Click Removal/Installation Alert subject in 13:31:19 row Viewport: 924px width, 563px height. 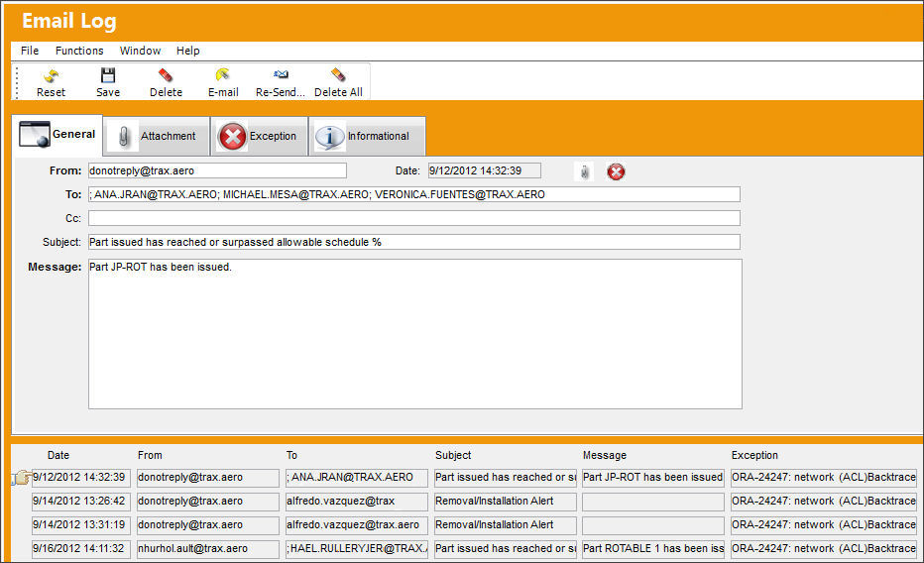[x=506, y=525]
